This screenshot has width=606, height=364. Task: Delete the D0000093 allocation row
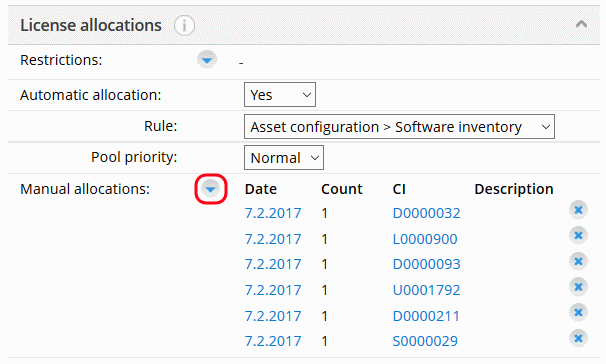(578, 261)
